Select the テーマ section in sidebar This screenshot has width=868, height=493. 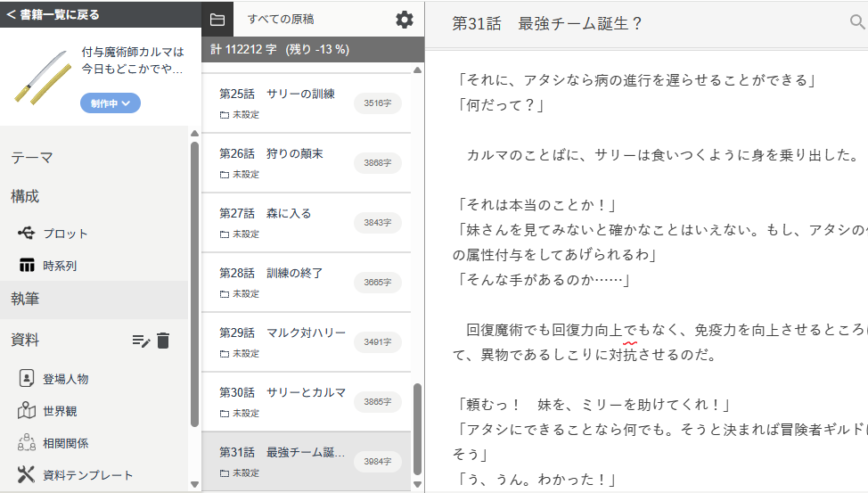pos(32,158)
